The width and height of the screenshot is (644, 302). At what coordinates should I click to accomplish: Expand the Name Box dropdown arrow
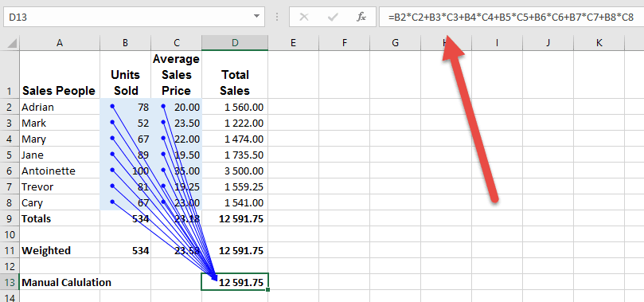tap(256, 17)
